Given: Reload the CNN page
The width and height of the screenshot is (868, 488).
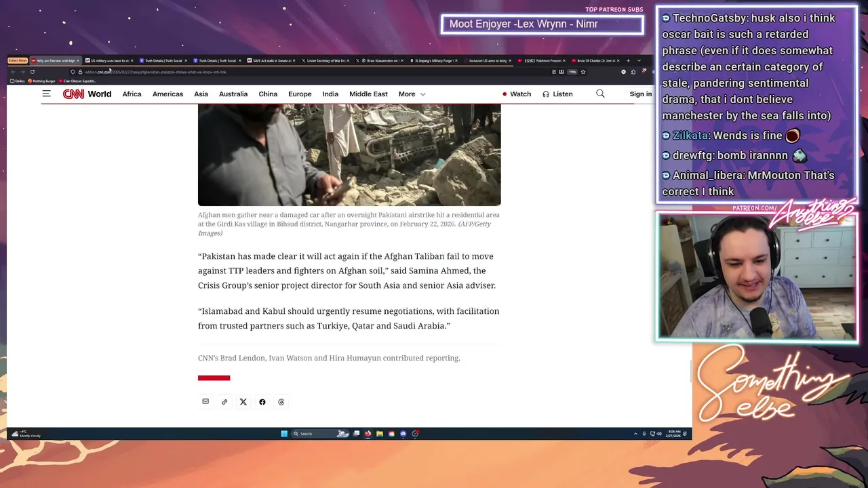Looking at the screenshot, I should 32,72.
